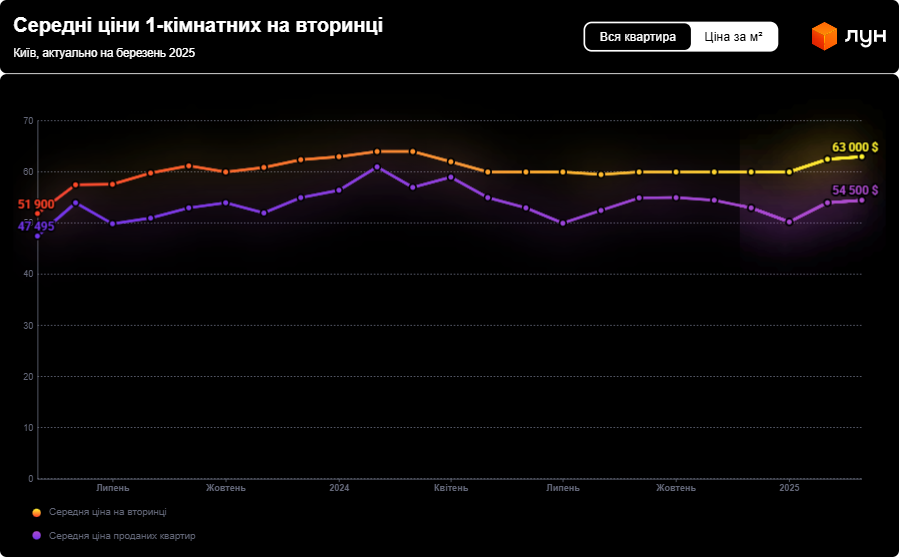Click the 63 000 $ value label
This screenshot has width=899, height=557.
854,147
